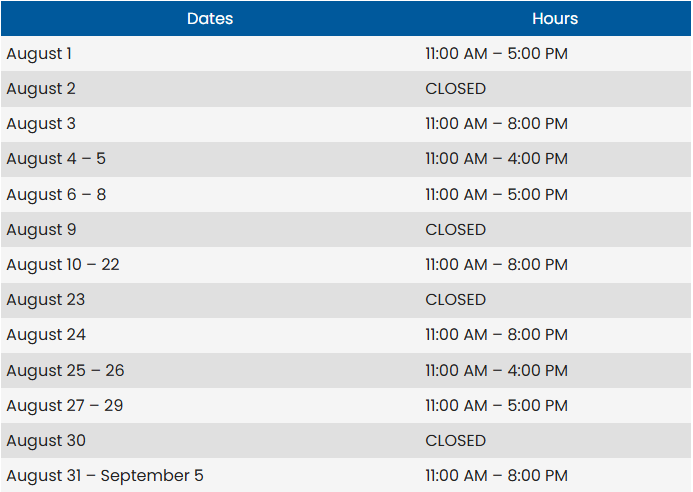The width and height of the screenshot is (693, 492).
Task: Click the Hours column header
Action: click(x=555, y=19)
